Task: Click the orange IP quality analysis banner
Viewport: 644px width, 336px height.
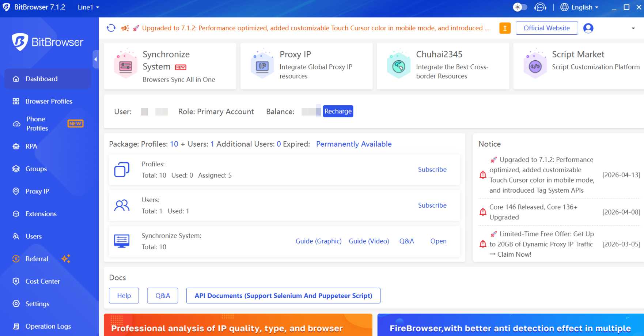Action: point(238,325)
